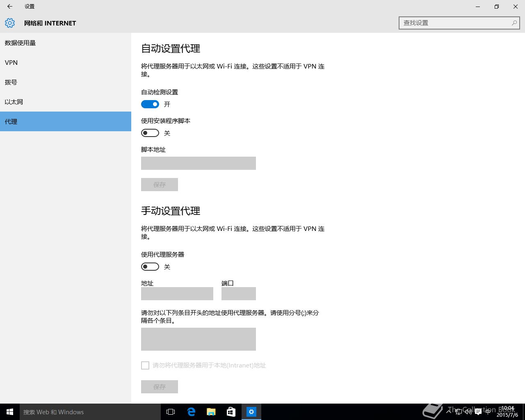Viewport: 525px width, 420px height.
Task: Select 拨号 in the sidebar
Action: click(66, 82)
